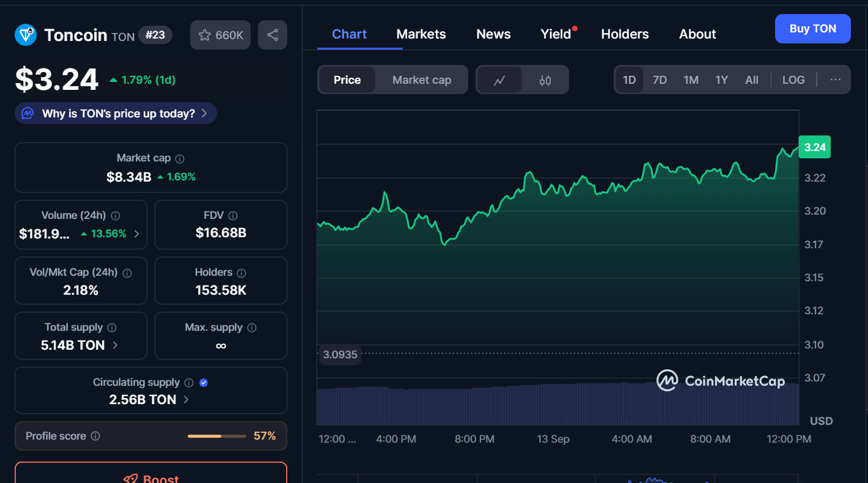Click the 8:00 PM time axis label

(x=475, y=439)
